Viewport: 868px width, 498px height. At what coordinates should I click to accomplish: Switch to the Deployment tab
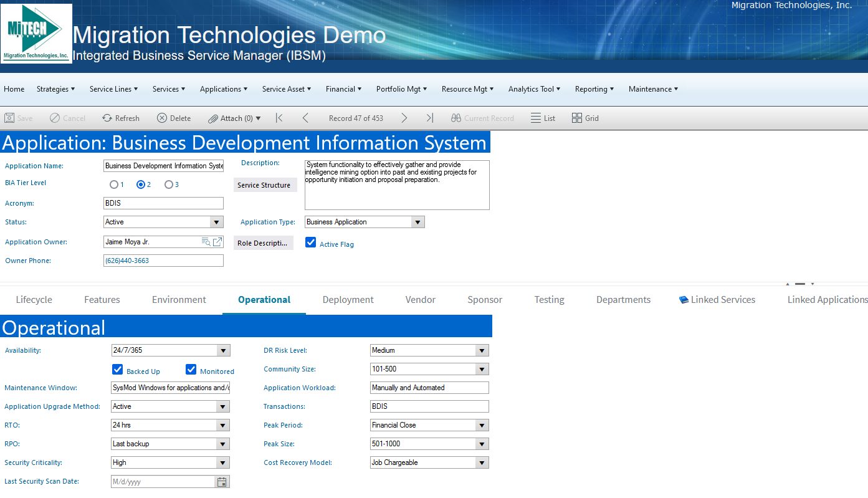click(348, 300)
